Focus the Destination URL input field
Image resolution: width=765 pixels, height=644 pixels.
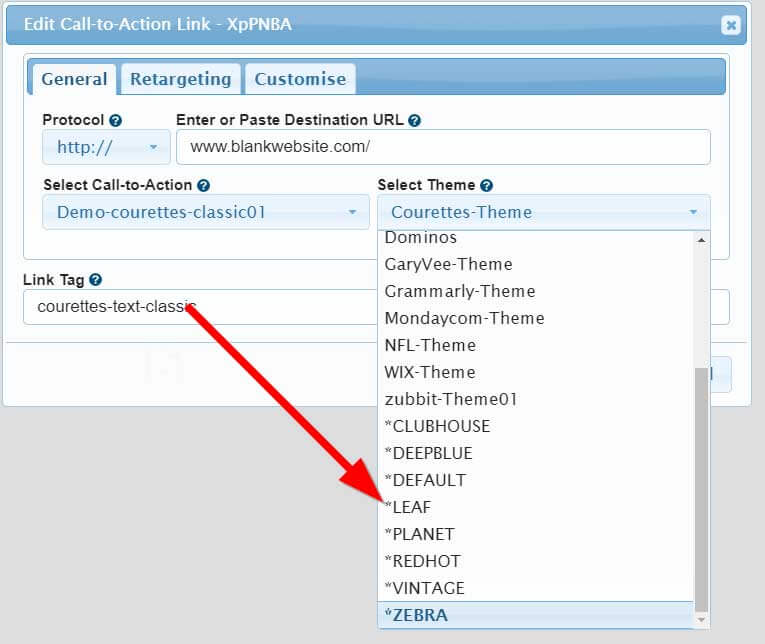click(443, 147)
